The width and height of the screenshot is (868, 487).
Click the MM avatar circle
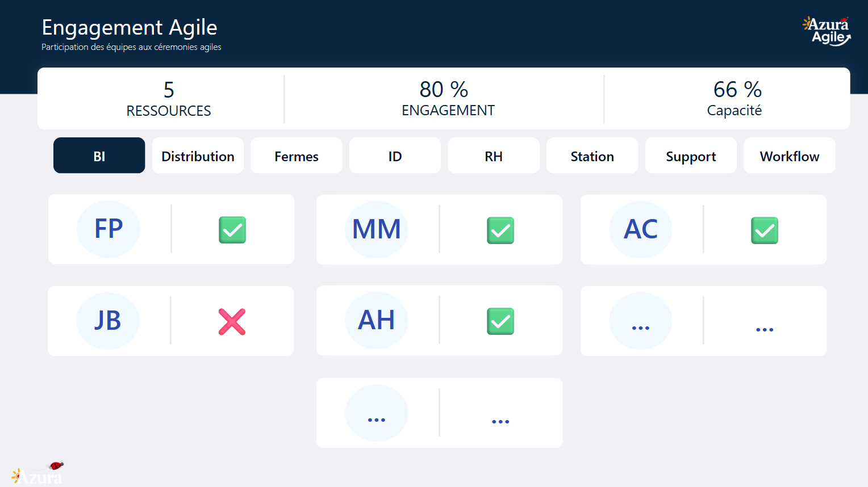coord(376,229)
